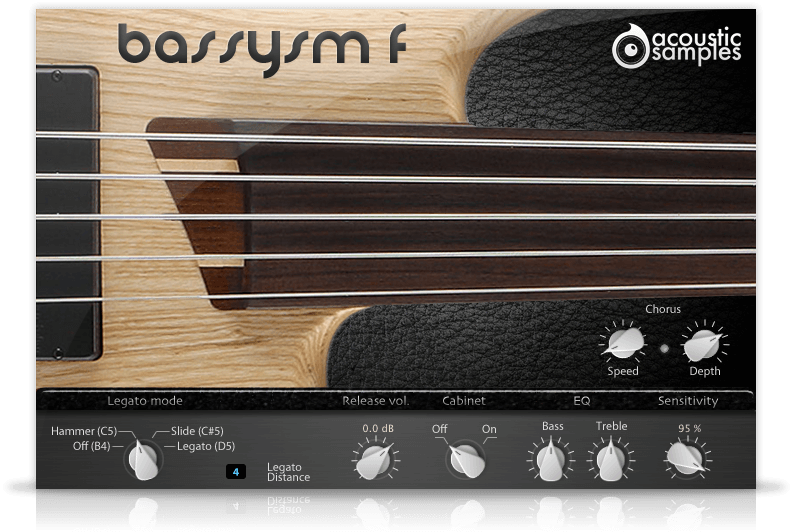Click the Release vol. knob

(x=375, y=461)
